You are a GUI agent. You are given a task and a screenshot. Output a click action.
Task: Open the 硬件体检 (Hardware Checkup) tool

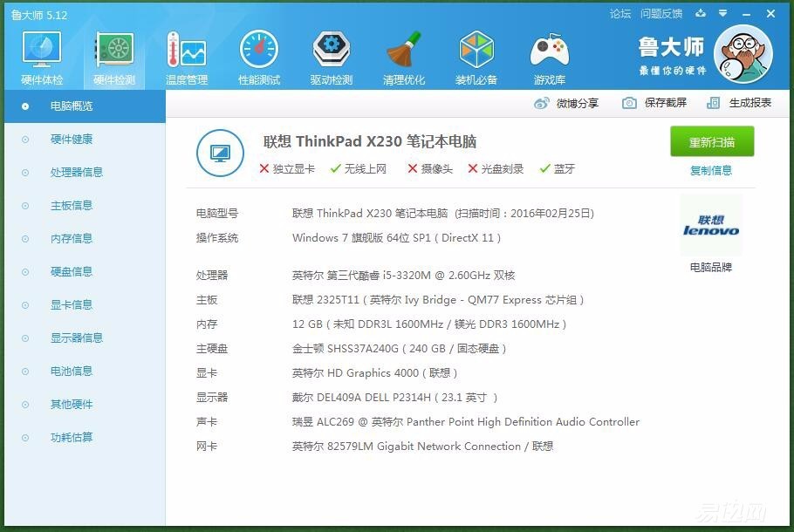pyautogui.click(x=41, y=55)
